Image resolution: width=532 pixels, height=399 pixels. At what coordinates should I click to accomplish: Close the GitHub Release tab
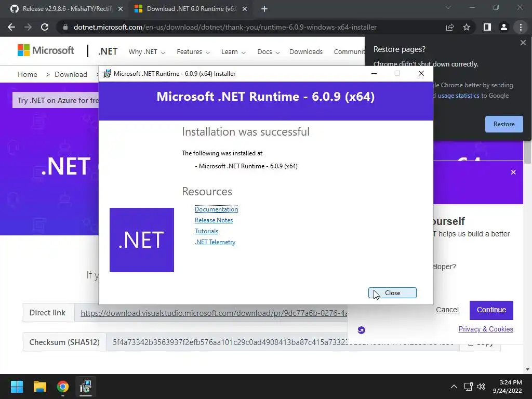[121, 9]
